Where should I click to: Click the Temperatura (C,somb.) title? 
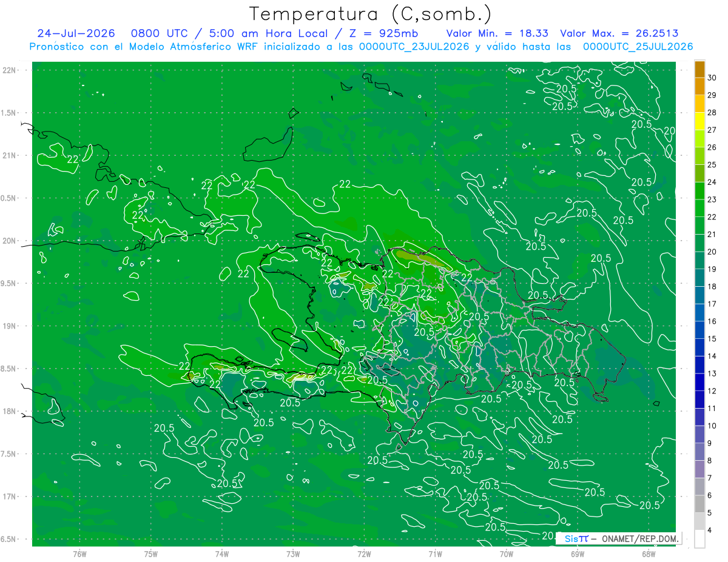click(371, 13)
